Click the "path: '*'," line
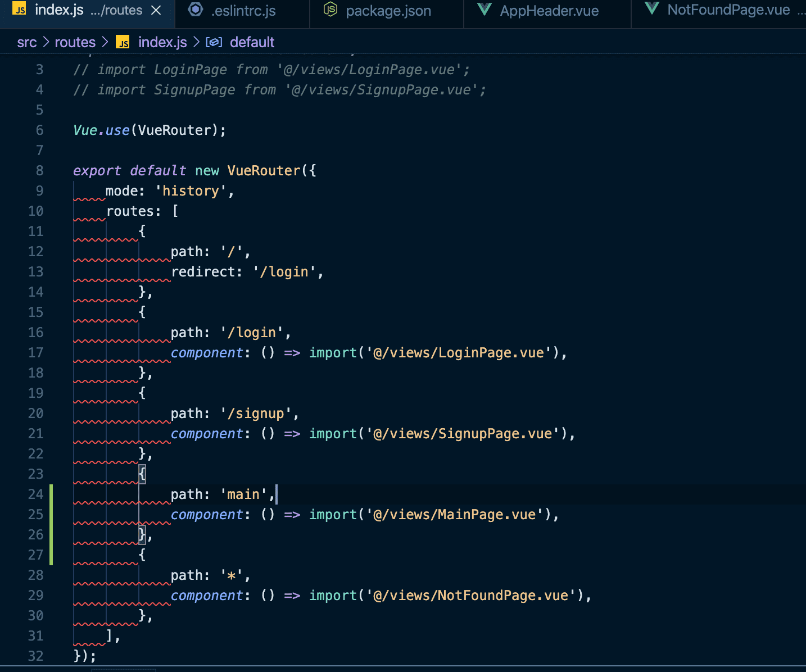 coord(211,575)
